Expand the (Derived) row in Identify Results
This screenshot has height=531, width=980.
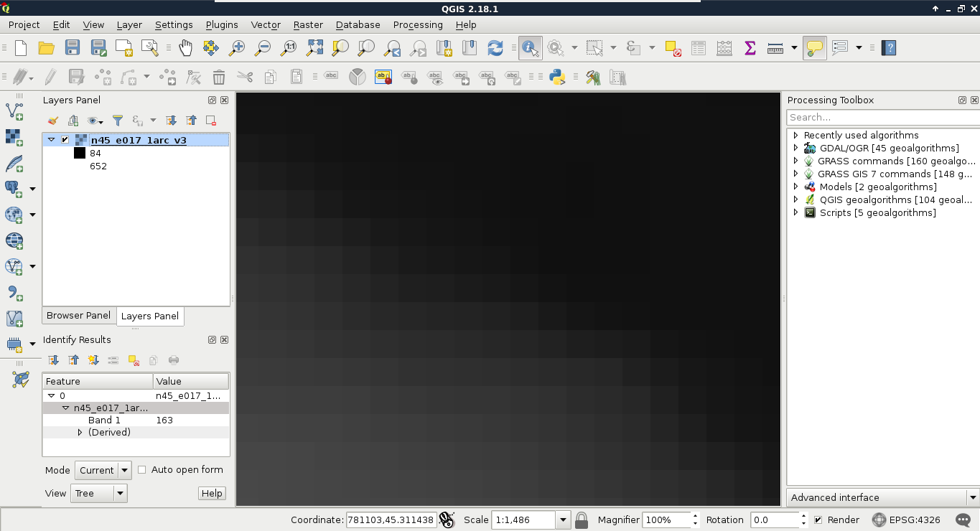click(80, 433)
